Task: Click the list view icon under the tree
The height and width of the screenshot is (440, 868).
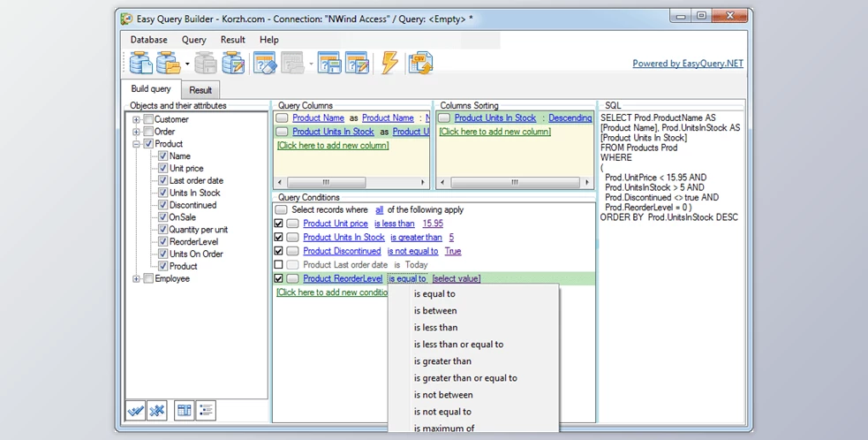Action: point(206,411)
